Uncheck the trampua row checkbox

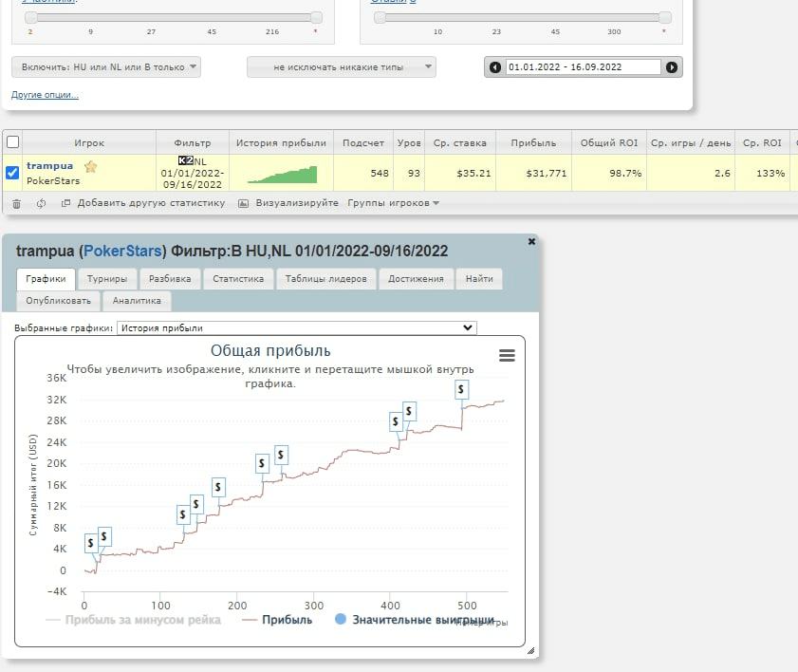tap(12, 173)
